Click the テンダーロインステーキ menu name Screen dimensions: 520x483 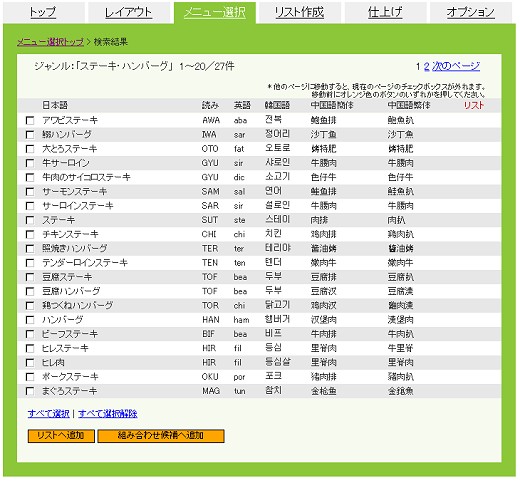coord(85,263)
